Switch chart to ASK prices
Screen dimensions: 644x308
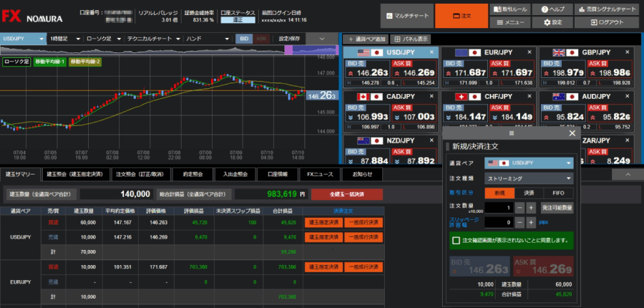point(260,39)
